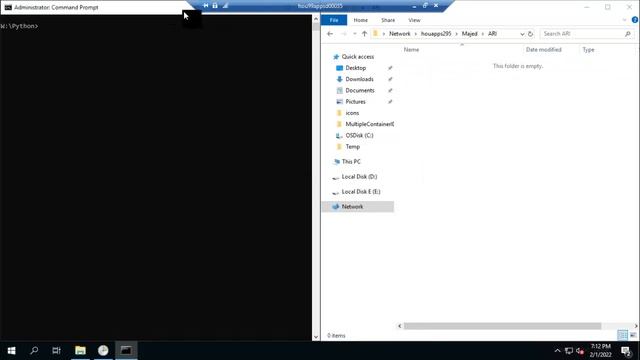This screenshot has height=360, width=640.
Task: Select OSDisk (C:) in navigation pane
Action: coord(359,136)
